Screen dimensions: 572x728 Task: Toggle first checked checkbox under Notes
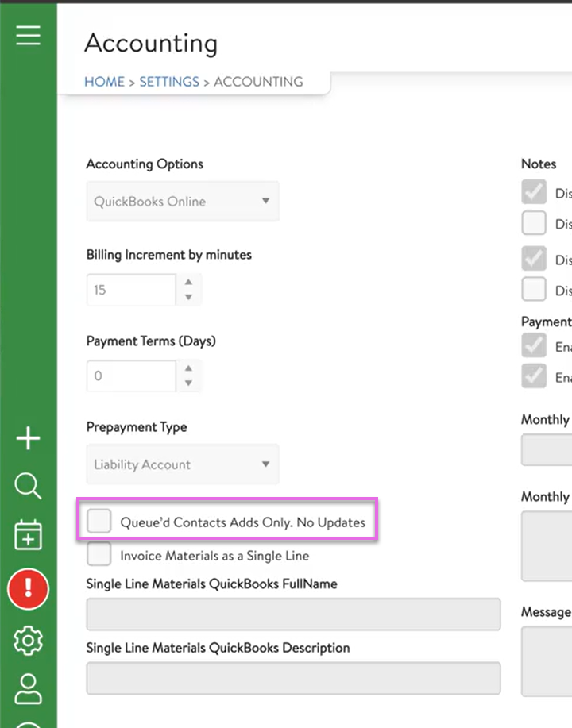pos(534,192)
